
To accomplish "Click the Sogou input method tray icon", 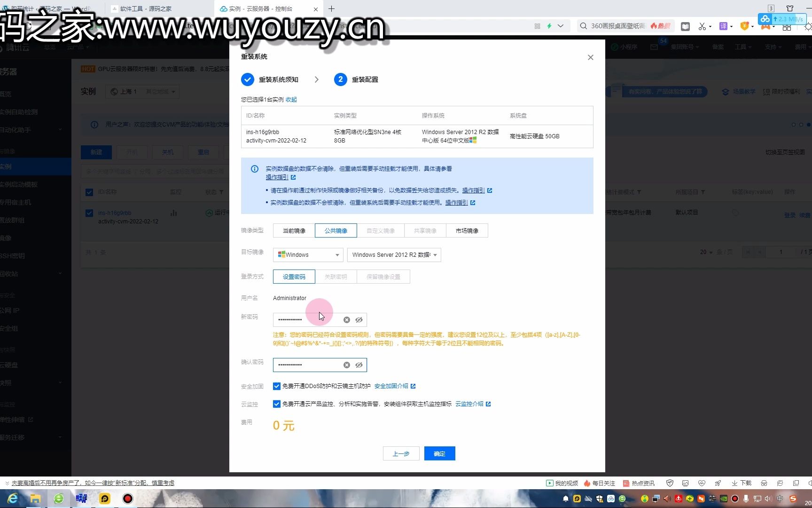I will point(793,499).
